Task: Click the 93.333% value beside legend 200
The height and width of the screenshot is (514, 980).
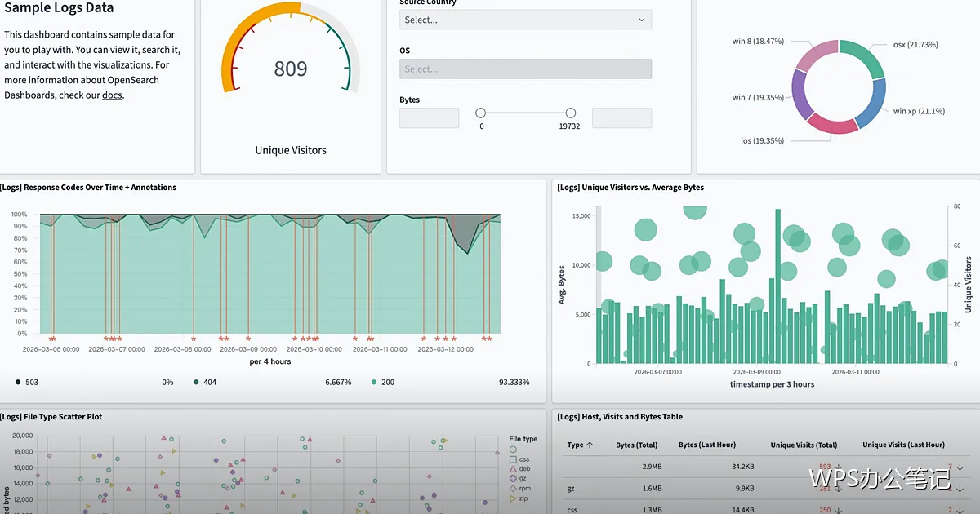Action: (514, 382)
